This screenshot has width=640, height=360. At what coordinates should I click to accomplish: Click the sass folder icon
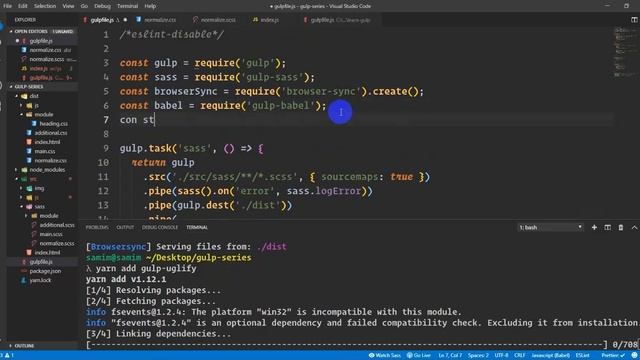pyautogui.click(x=29, y=207)
